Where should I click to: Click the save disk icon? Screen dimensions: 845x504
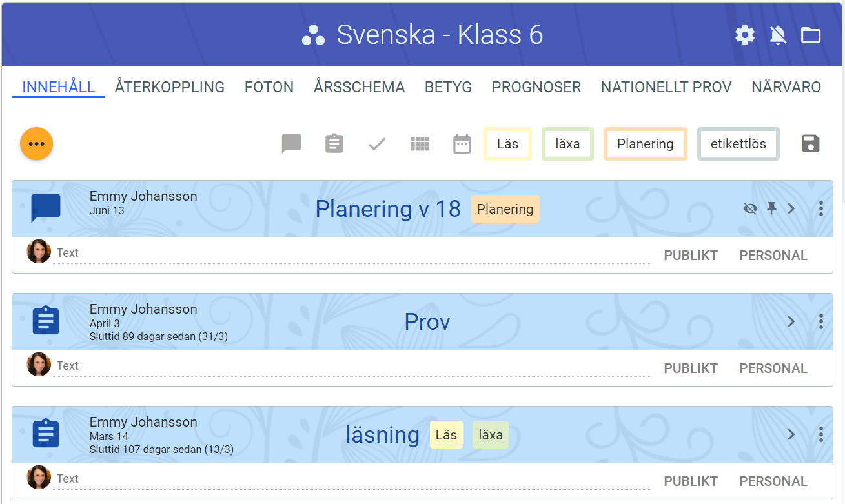point(810,143)
